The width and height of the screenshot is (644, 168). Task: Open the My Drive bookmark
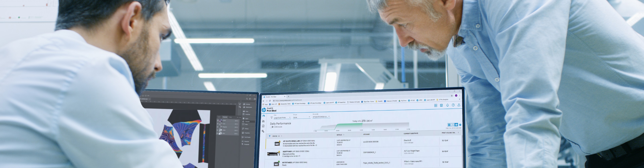[x=402, y=101]
